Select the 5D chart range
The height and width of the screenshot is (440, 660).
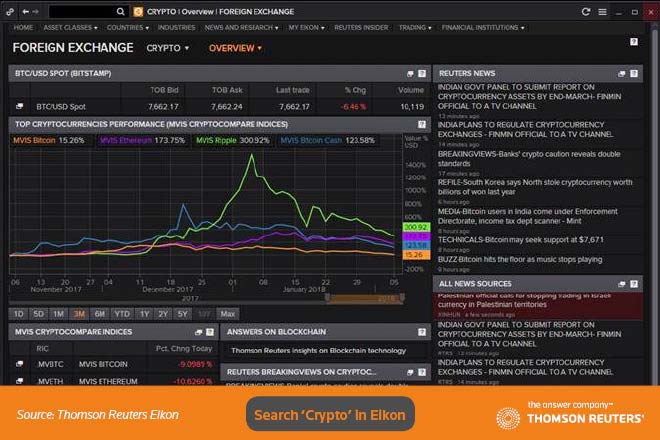[x=38, y=314]
